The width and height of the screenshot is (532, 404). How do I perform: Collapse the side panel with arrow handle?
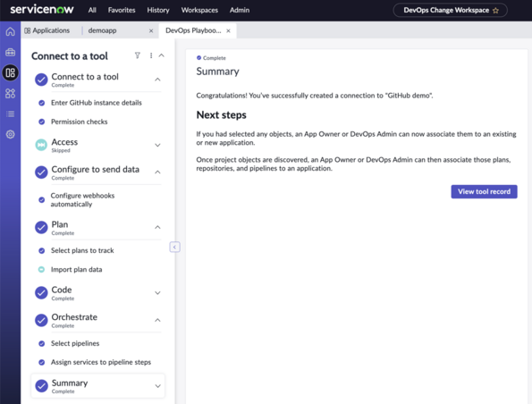click(x=174, y=247)
